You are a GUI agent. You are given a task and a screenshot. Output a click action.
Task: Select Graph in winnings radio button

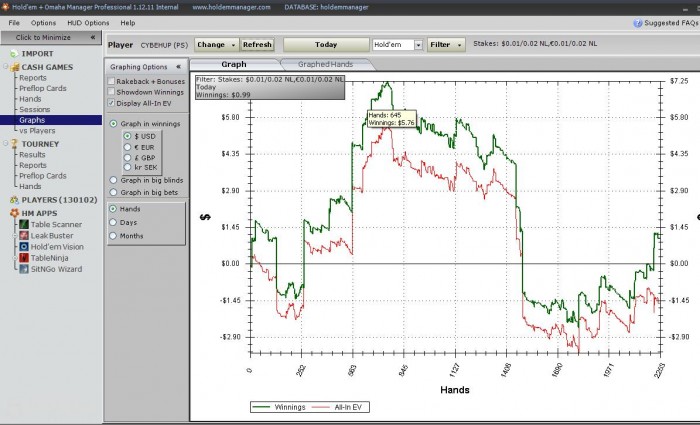113,124
